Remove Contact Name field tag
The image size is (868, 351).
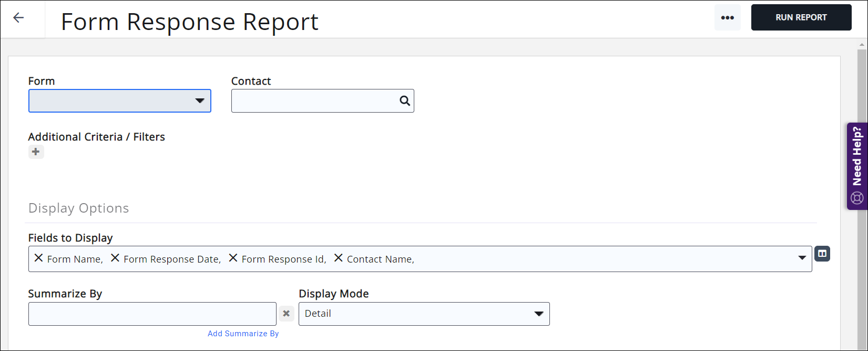(x=339, y=258)
